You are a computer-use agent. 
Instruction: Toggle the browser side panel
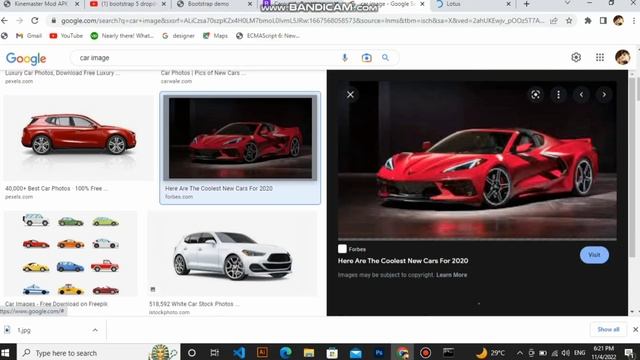click(603, 20)
